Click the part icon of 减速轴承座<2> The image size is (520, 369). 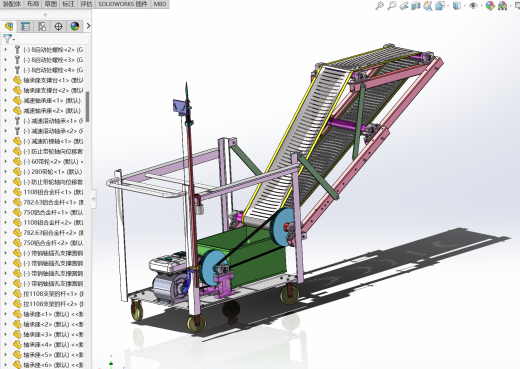(17, 111)
